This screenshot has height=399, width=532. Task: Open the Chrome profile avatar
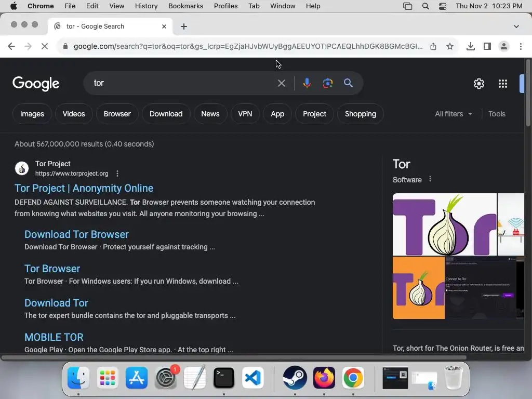click(x=504, y=46)
